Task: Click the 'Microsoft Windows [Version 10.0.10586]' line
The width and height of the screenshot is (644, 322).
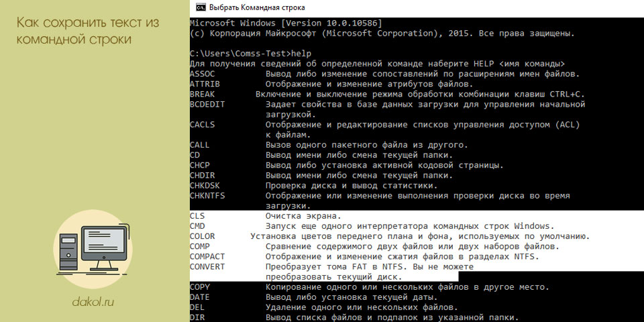Action: point(286,23)
